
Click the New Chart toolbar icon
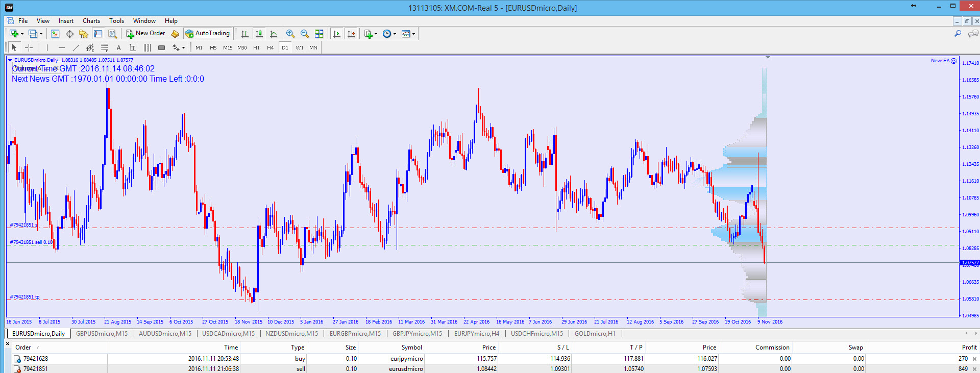(x=14, y=34)
